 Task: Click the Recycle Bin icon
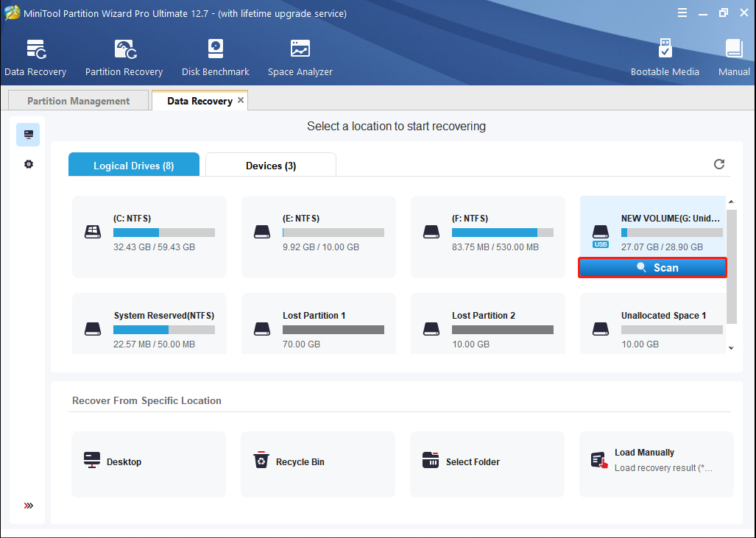click(x=261, y=460)
